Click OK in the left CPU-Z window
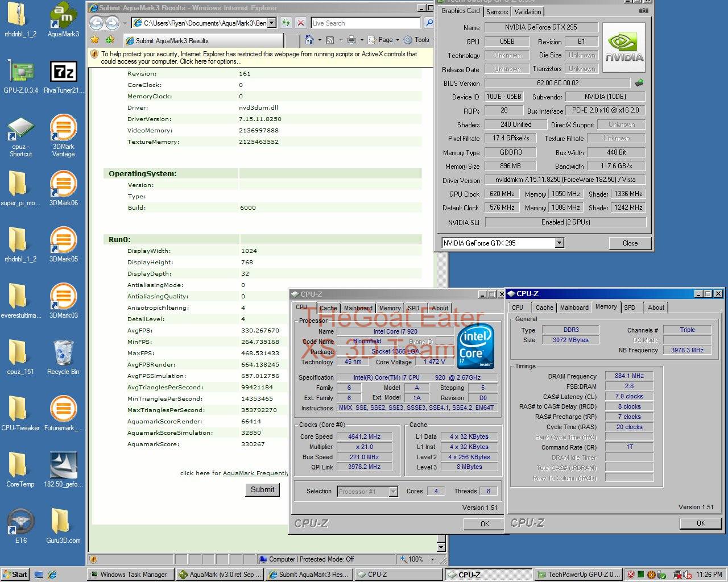 click(x=485, y=524)
